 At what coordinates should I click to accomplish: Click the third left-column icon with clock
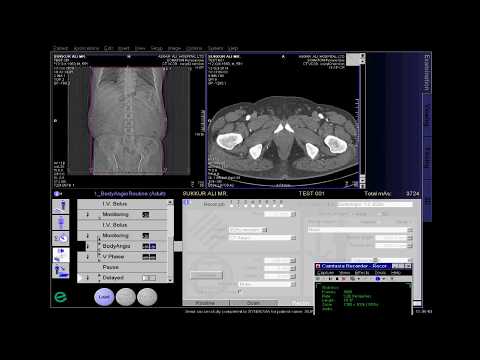tap(61, 238)
